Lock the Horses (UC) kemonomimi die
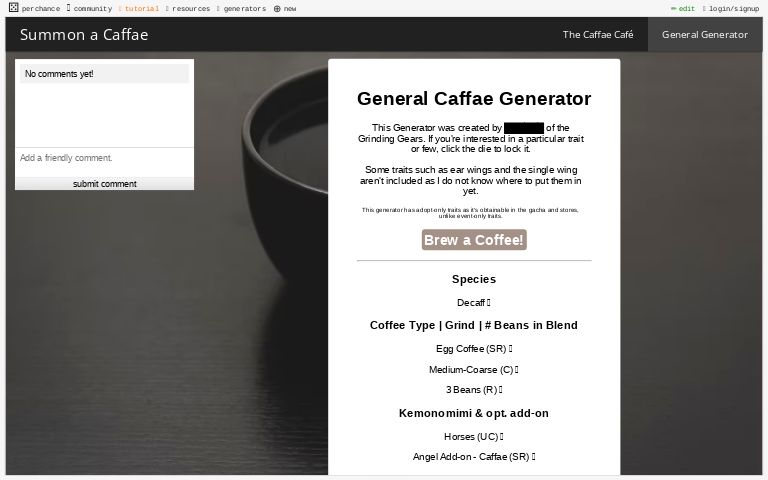This screenshot has width=768, height=480. (502, 436)
